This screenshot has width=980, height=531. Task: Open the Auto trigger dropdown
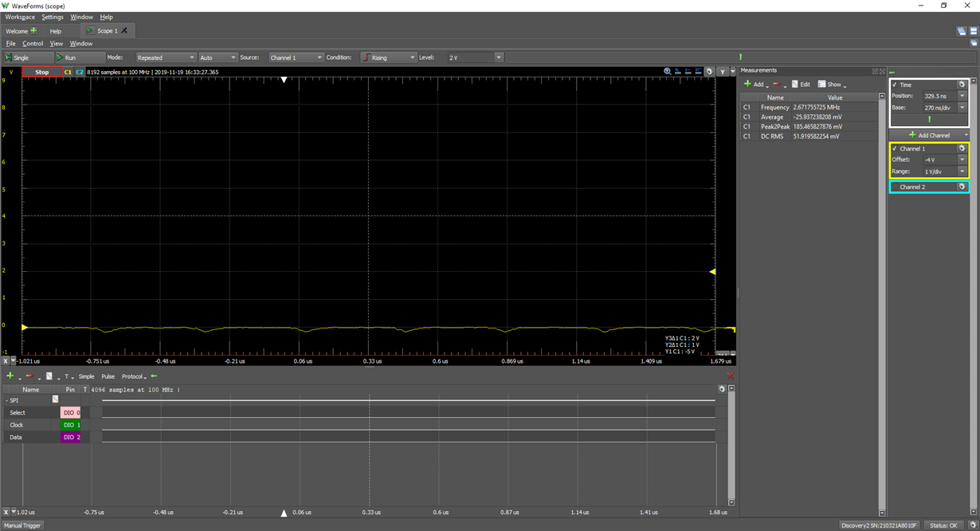(x=218, y=57)
